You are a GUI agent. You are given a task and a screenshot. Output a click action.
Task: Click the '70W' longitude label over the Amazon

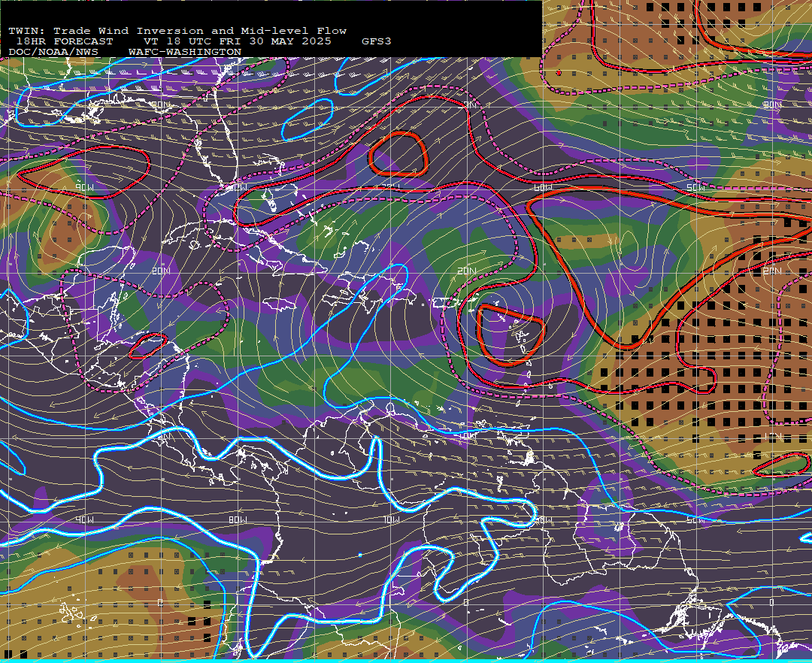[x=391, y=519]
